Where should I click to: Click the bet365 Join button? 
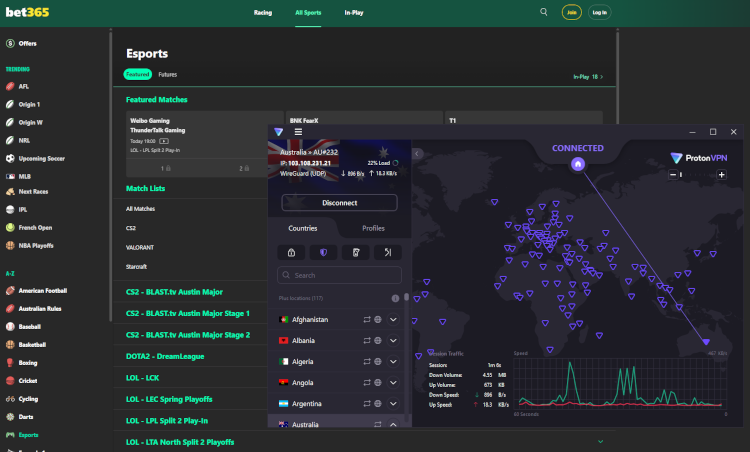[x=572, y=12]
